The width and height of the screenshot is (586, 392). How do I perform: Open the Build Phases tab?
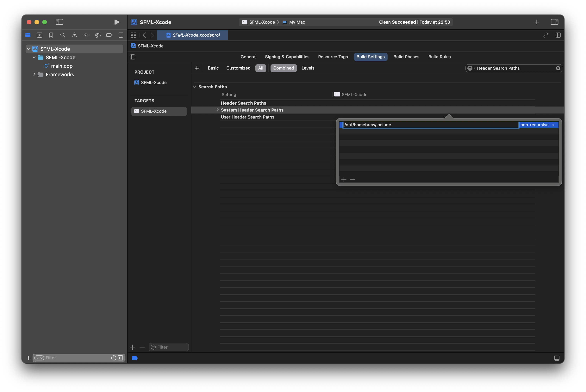[x=406, y=57]
